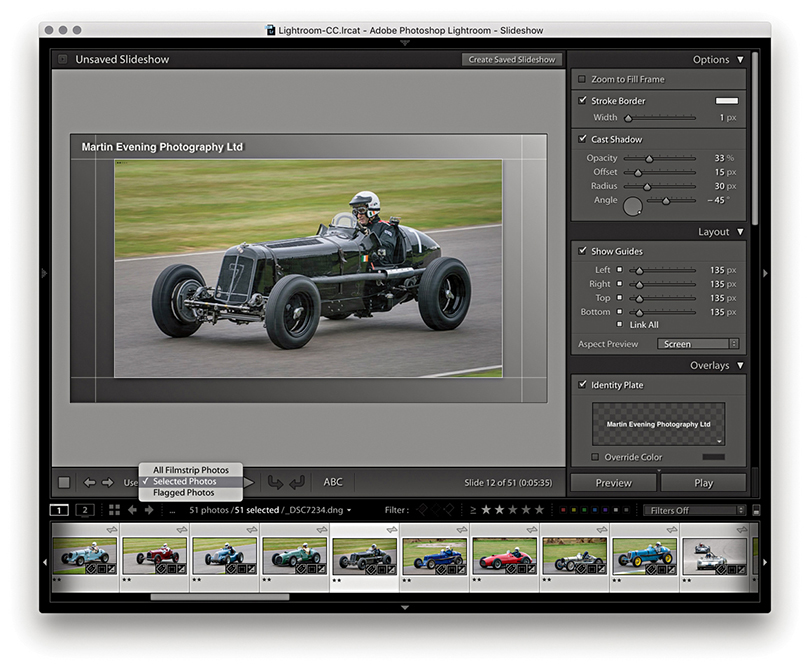Open grid view icon in filmstrip bar

114,510
